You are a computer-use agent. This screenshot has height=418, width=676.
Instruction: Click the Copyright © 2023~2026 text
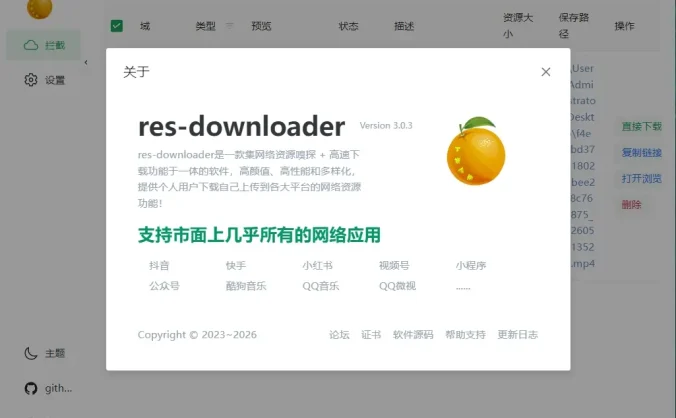pyautogui.click(x=197, y=335)
